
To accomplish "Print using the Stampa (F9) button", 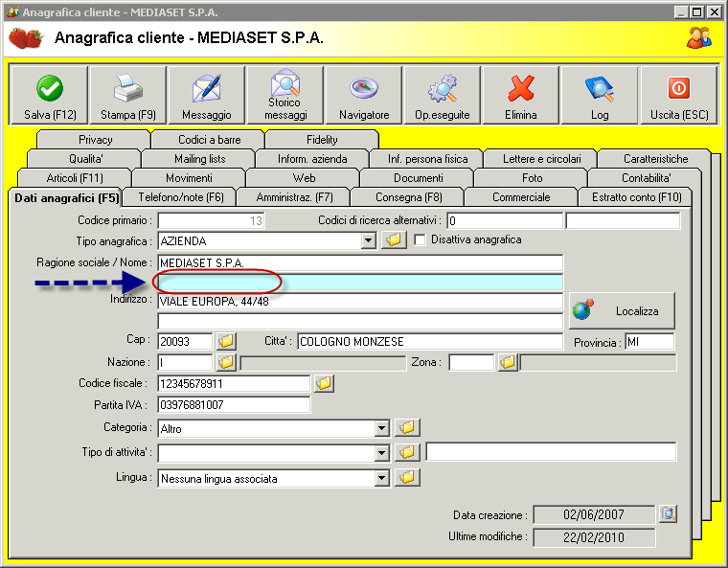I will [127, 96].
